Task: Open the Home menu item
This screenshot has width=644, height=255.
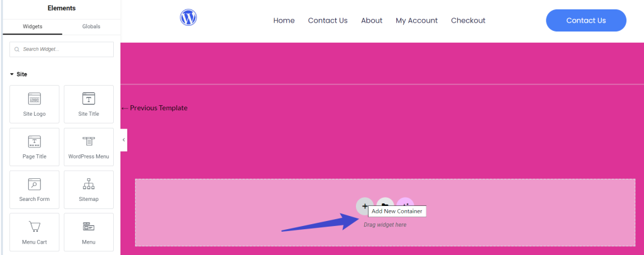Action: coord(284,21)
